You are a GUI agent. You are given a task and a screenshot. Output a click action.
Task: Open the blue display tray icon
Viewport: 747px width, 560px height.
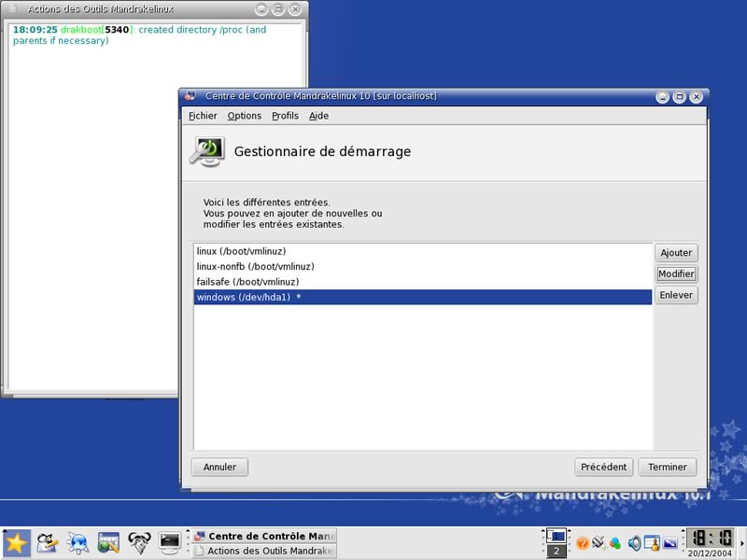670,543
